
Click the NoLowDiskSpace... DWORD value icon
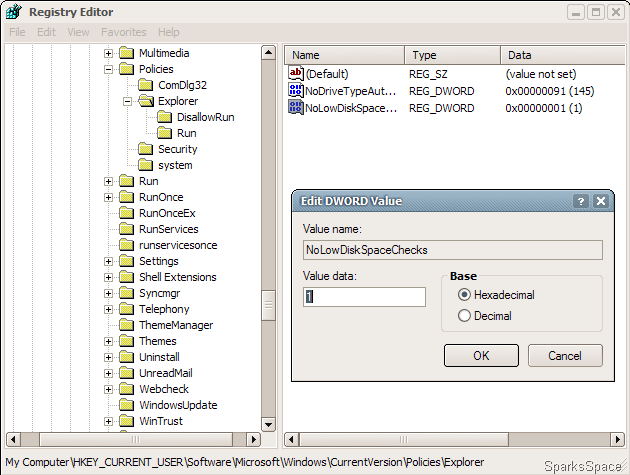click(296, 107)
